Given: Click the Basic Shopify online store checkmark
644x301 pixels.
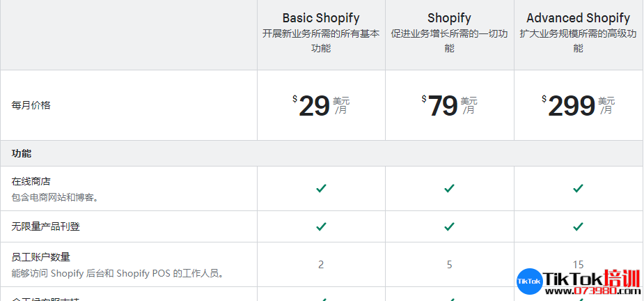Looking at the screenshot, I should click(x=321, y=188).
